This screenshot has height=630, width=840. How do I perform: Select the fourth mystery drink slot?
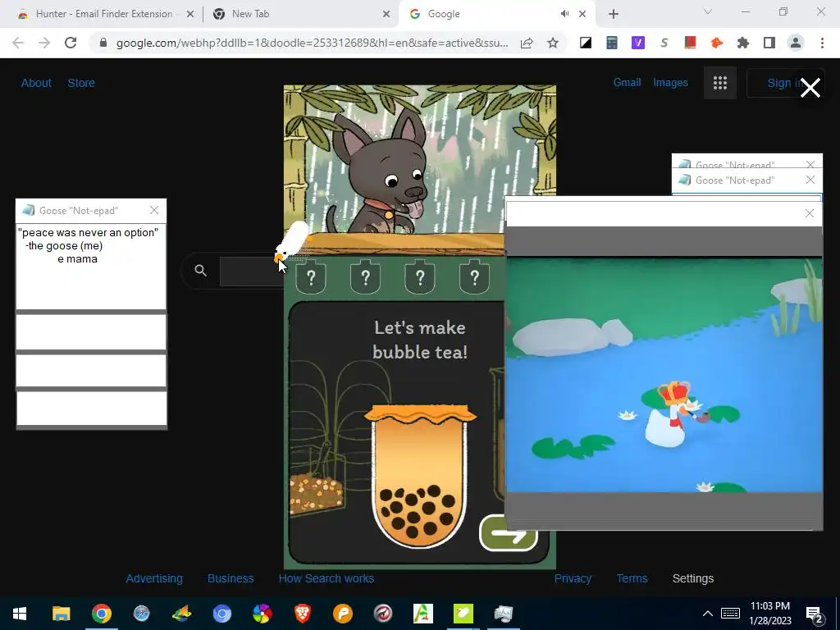tap(474, 277)
